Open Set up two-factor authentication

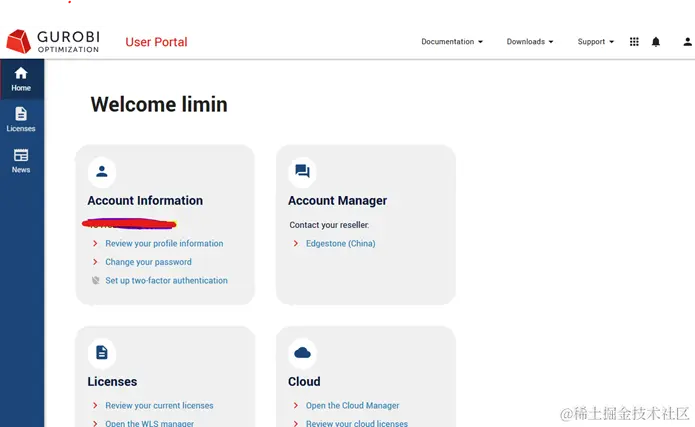coord(166,280)
